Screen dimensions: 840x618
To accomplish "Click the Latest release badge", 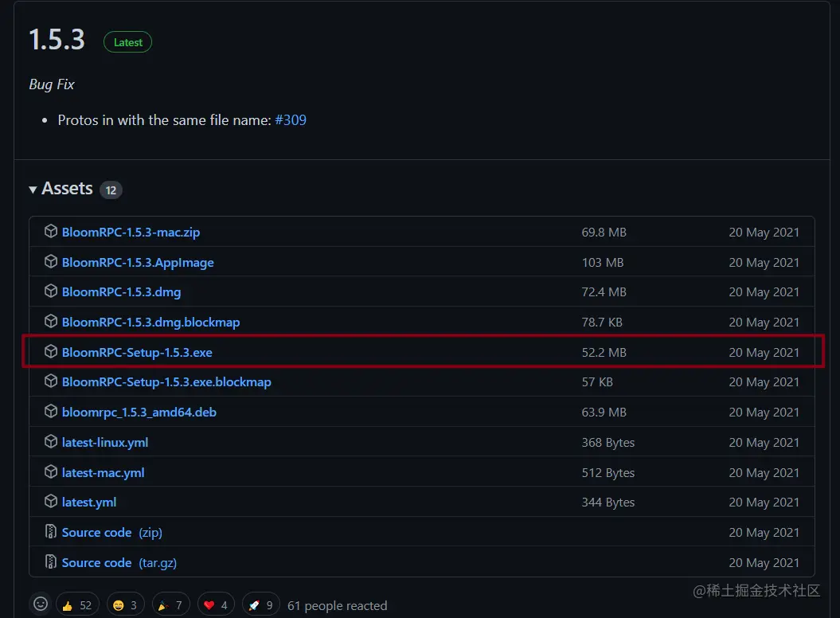I will 127,42.
